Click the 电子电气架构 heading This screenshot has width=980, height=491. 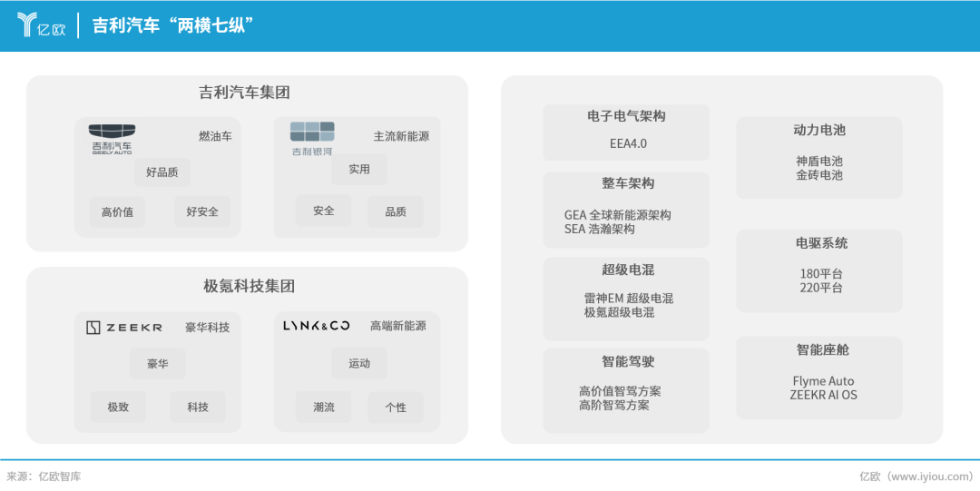tap(626, 115)
